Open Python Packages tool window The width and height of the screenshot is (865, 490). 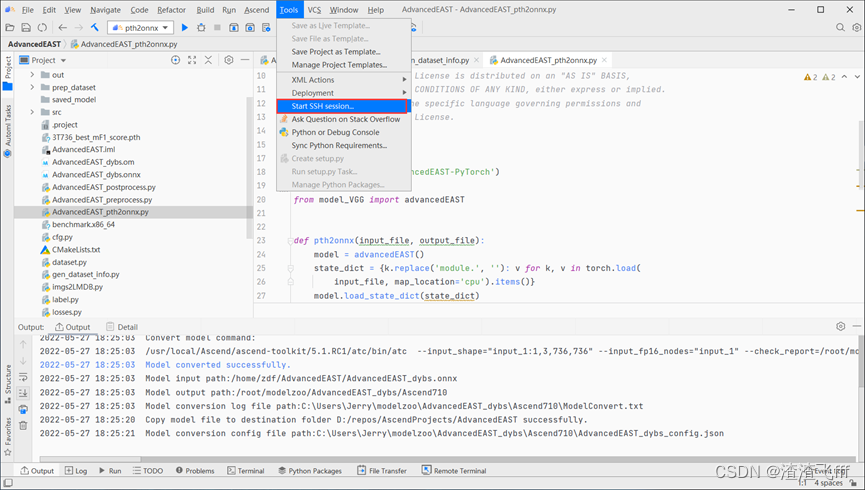(310, 471)
